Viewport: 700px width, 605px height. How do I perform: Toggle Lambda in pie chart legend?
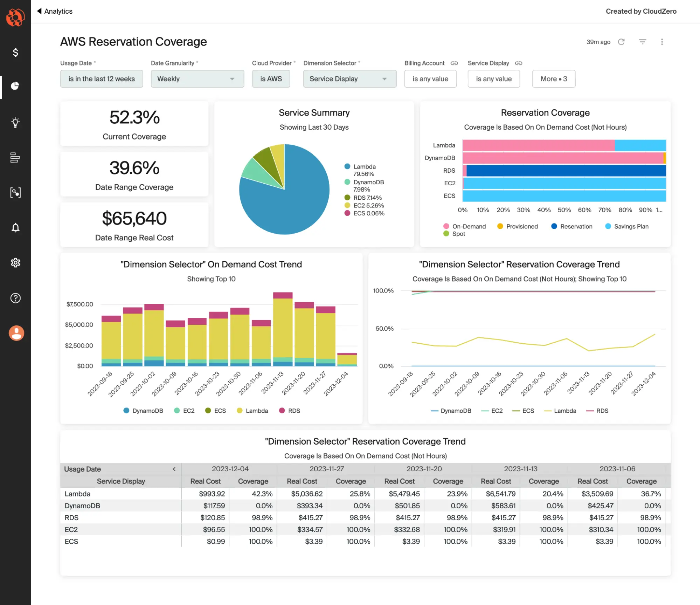(x=360, y=170)
